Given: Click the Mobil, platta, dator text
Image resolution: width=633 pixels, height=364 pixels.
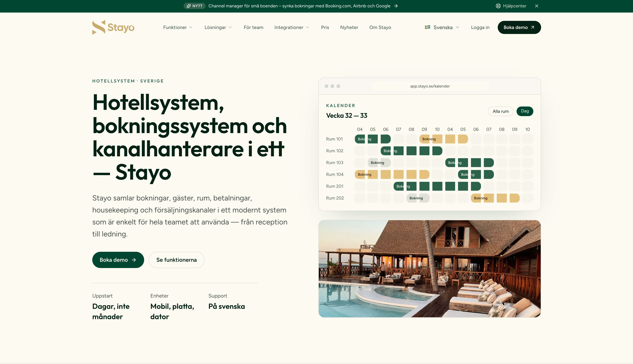Looking at the screenshot, I should pos(172,312).
